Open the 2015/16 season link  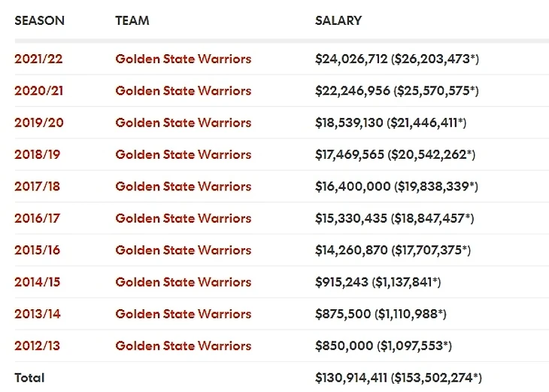38,250
